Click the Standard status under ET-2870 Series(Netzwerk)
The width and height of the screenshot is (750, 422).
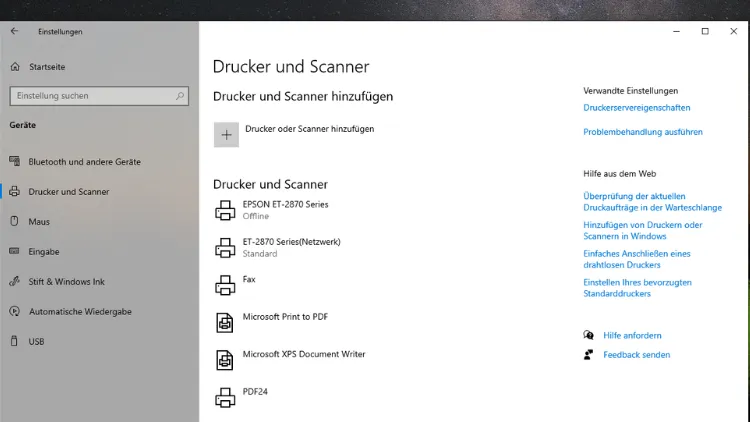point(260,254)
